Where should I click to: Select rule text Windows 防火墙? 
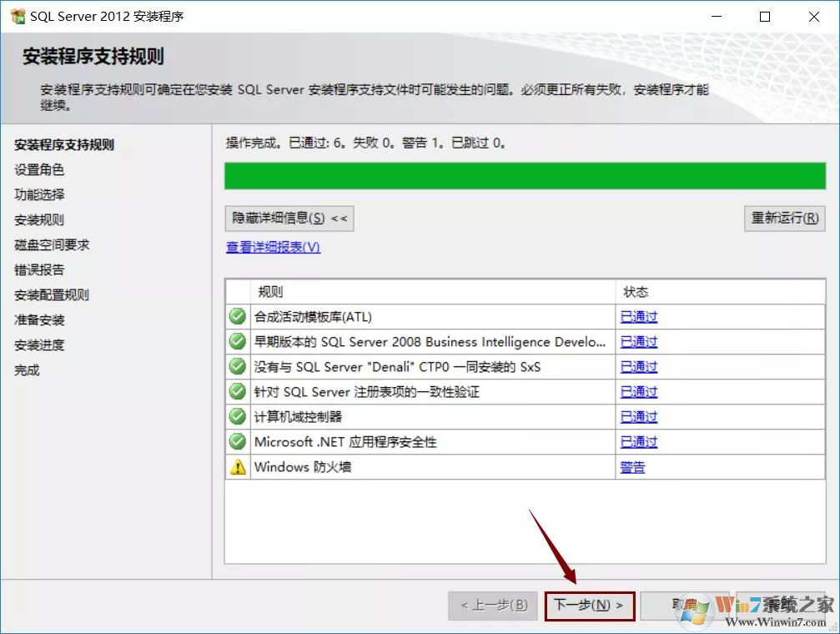click(303, 467)
